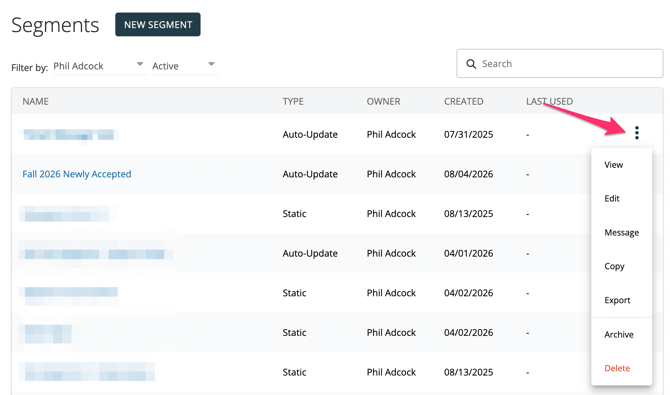Click the created date 04/01/2026

pyautogui.click(x=468, y=253)
